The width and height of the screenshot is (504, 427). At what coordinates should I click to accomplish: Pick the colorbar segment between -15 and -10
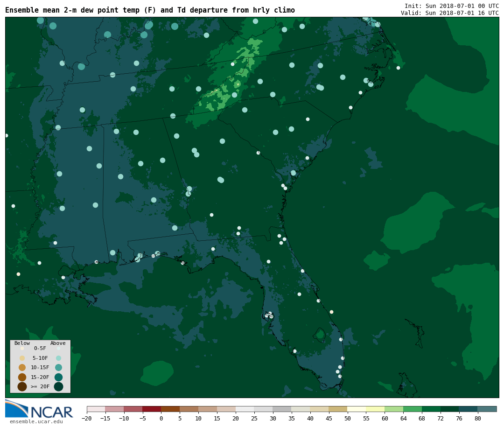pyautogui.click(x=115, y=409)
